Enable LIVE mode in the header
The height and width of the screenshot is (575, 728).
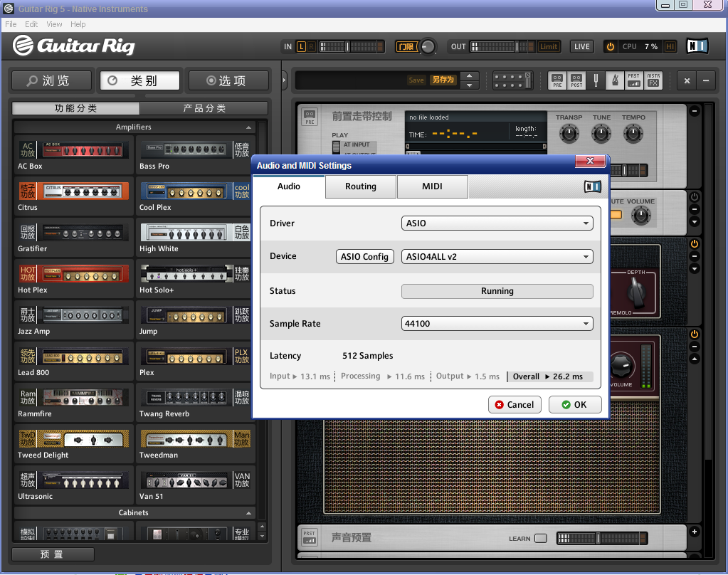581,46
